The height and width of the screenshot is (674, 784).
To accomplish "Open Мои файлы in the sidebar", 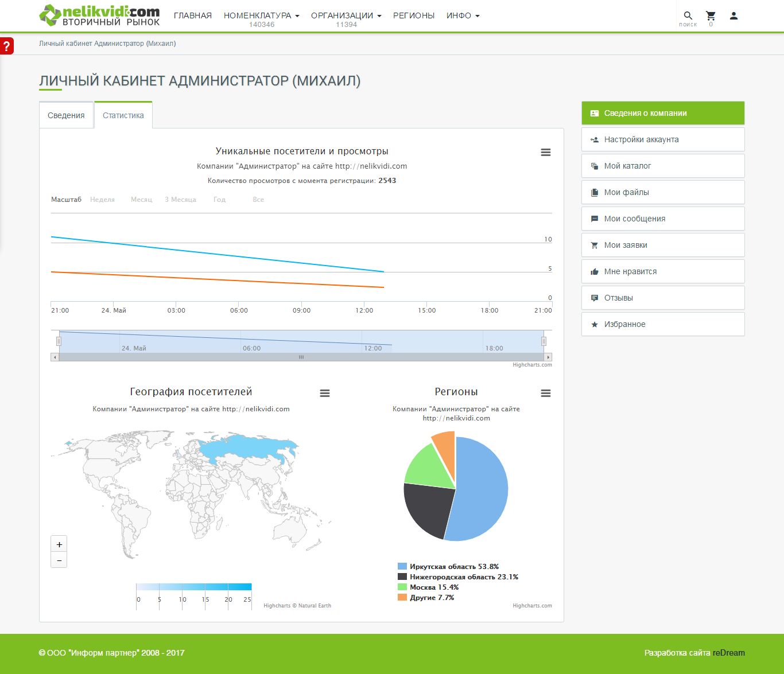I will pos(663,192).
